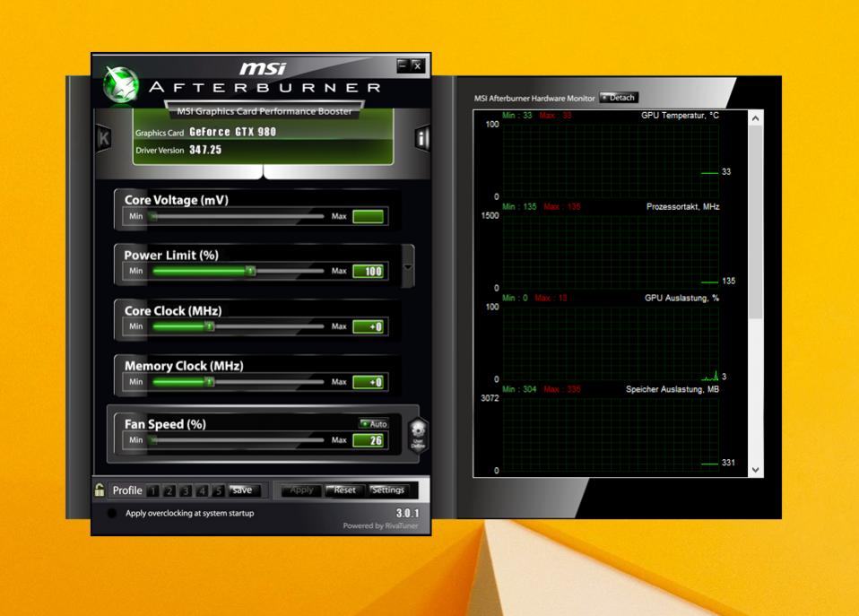The height and width of the screenshot is (616, 859).
Task: Select profile slot 5
Action: click(x=218, y=490)
